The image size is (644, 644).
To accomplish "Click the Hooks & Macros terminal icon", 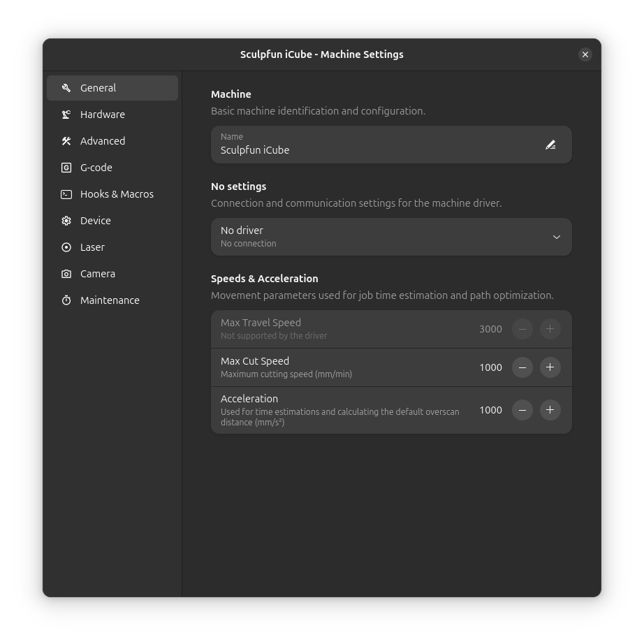I will tap(66, 194).
